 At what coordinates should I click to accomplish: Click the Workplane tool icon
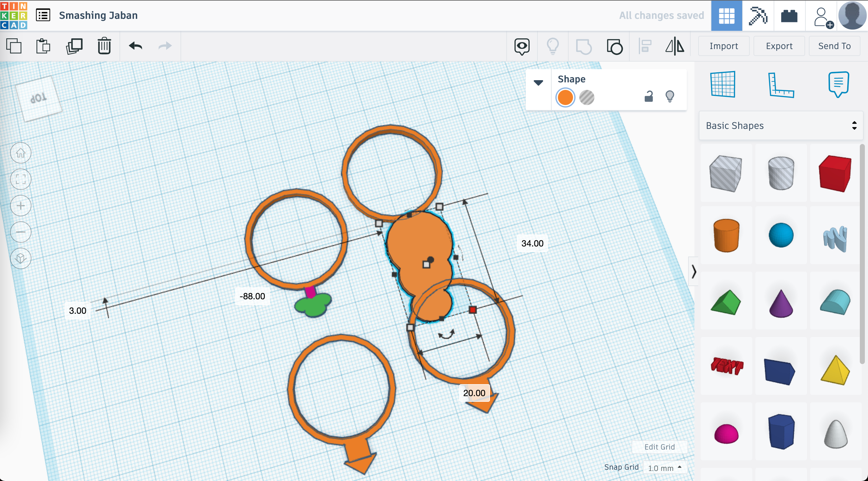[x=723, y=84]
